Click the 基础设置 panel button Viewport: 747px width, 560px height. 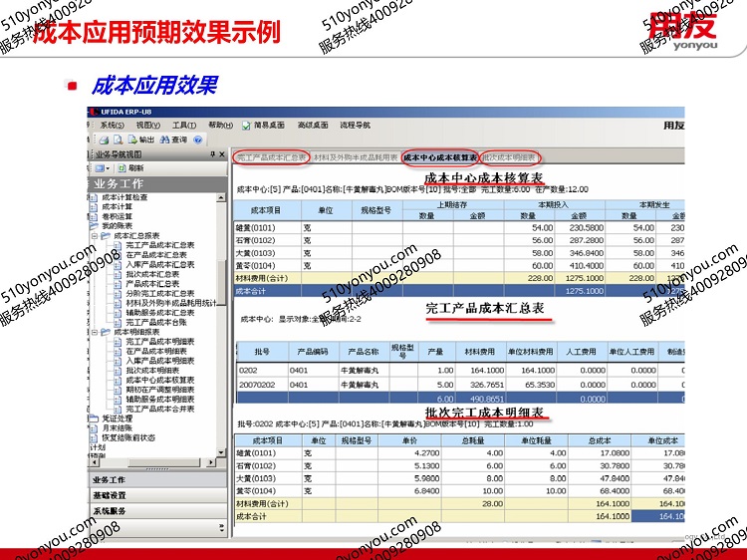pos(110,495)
